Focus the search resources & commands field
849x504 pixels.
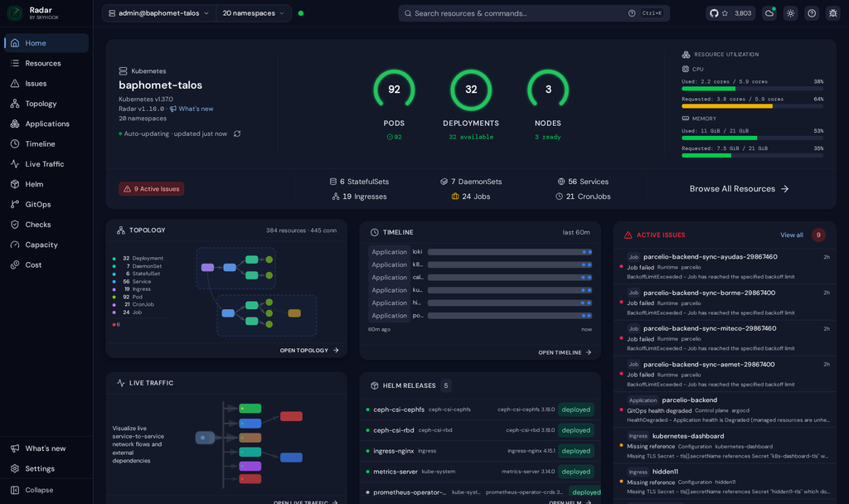pos(534,13)
